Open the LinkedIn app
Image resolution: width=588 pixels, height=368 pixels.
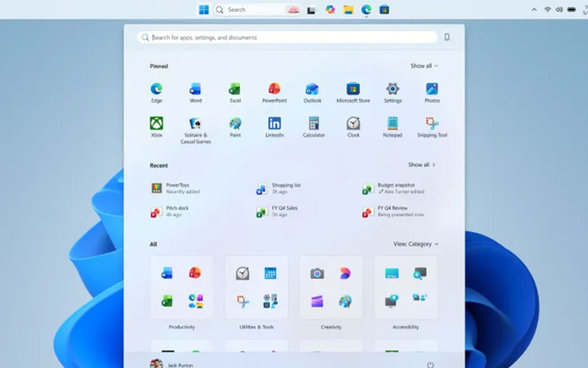pyautogui.click(x=275, y=127)
